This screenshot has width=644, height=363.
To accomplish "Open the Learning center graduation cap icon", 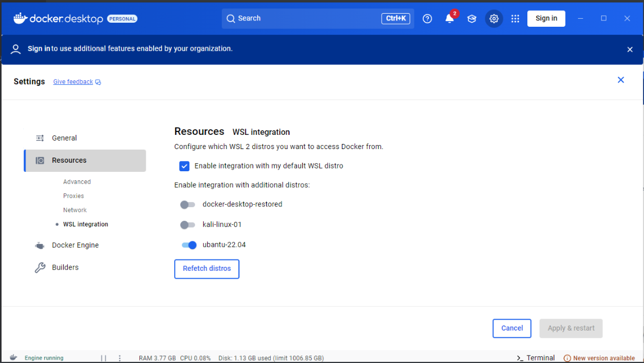I will 472,18.
